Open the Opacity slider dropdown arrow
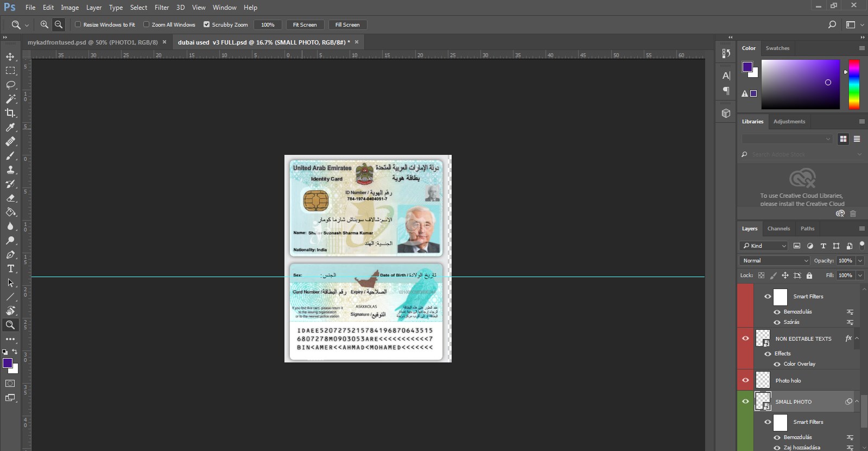The height and width of the screenshot is (451, 868). click(860, 261)
